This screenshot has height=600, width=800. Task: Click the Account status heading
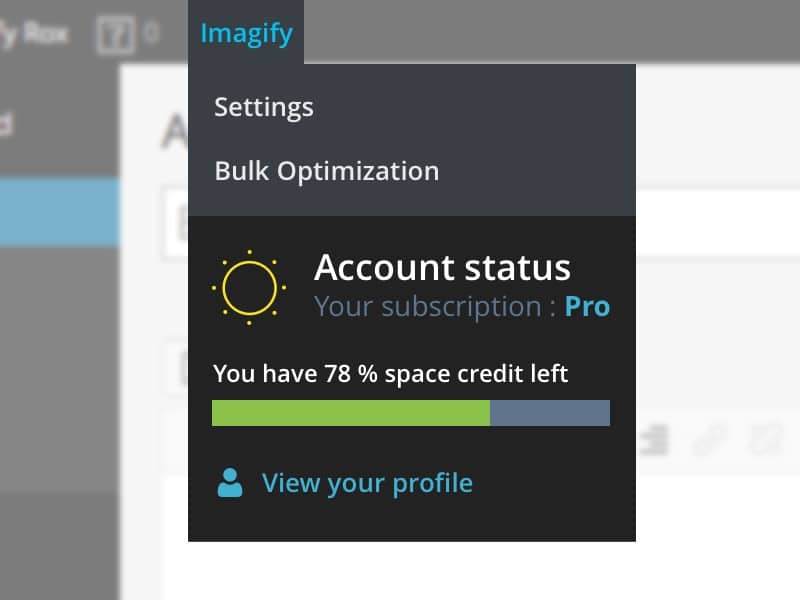click(442, 267)
